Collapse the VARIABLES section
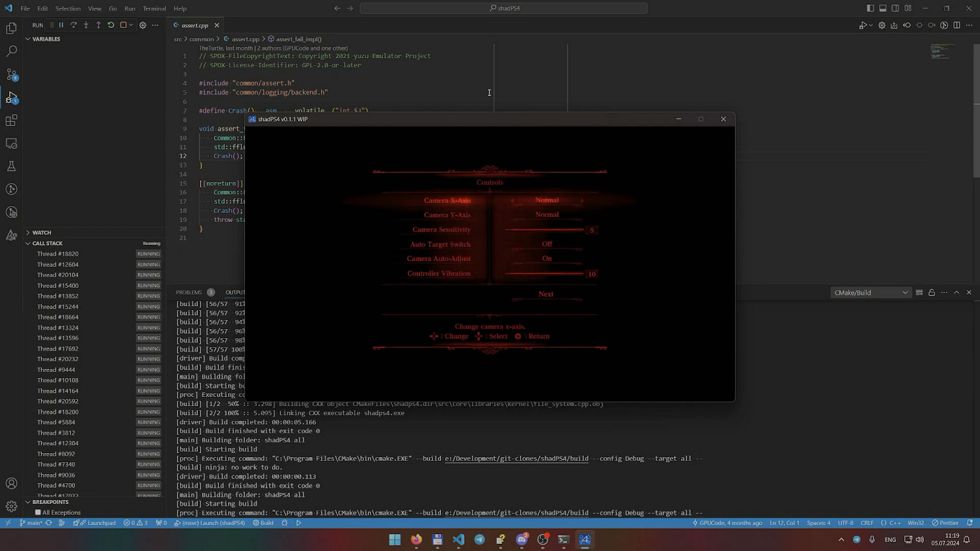Viewport: 980px width, 551px height. pos(46,39)
